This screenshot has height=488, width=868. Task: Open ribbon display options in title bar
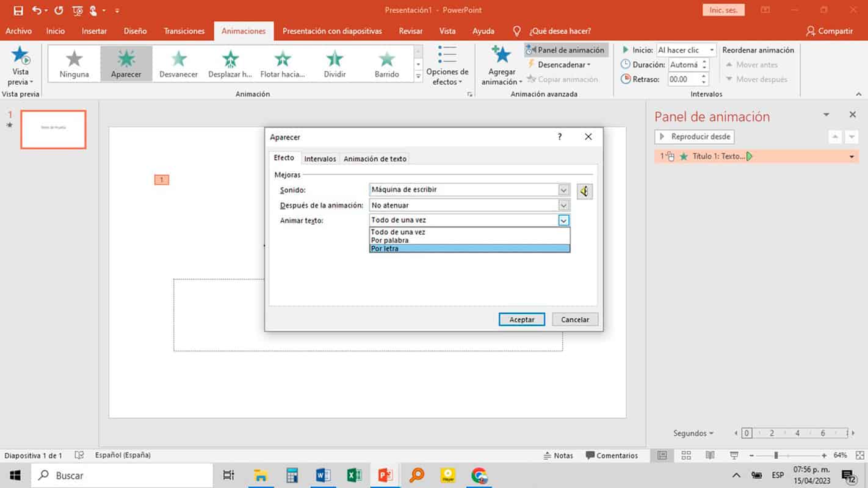(765, 10)
